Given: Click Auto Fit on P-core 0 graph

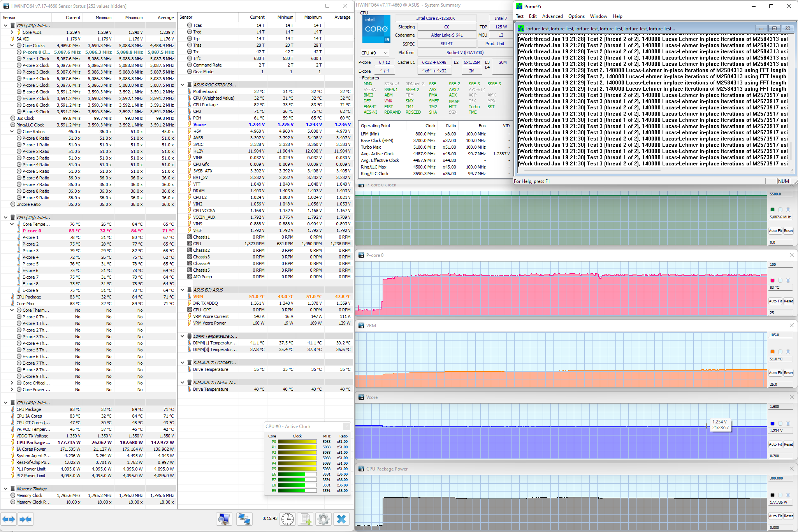Looking at the screenshot, I should 775,301.
